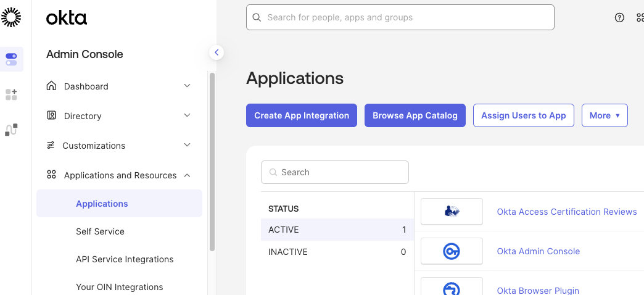This screenshot has height=295, width=644.
Task: Open the More dropdown button
Action: tap(605, 115)
